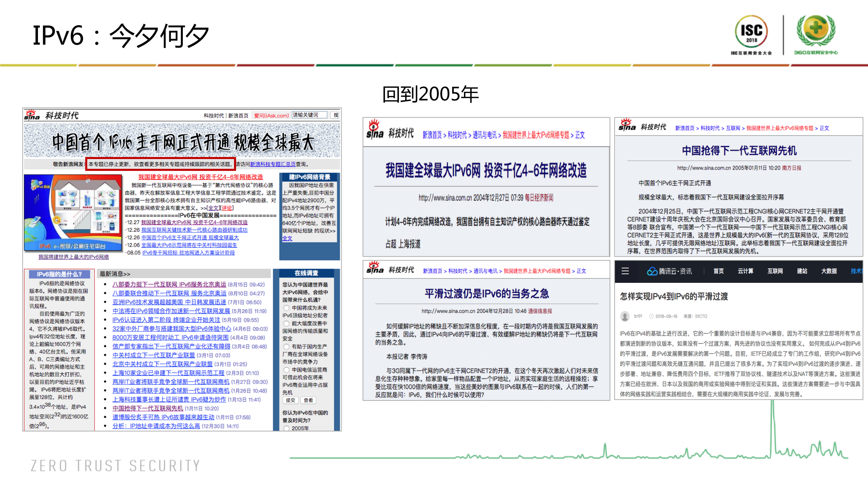Click the 爱问(iAsk.com) link in the header
Image resolution: width=868 pixels, height=488 pixels.
pyautogui.click(x=271, y=115)
